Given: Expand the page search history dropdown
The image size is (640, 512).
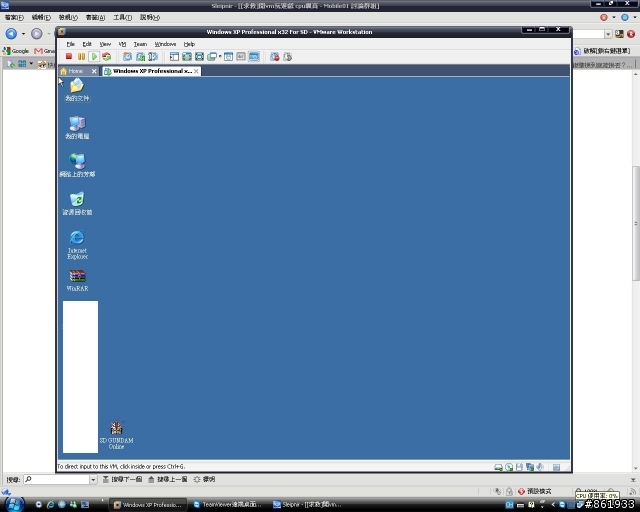Looking at the screenshot, I should pyautogui.click(x=93, y=479).
